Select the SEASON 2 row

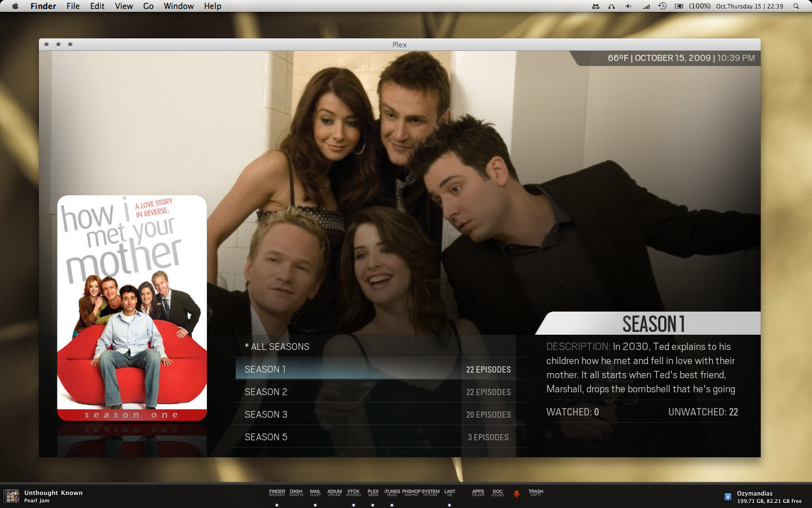377,392
